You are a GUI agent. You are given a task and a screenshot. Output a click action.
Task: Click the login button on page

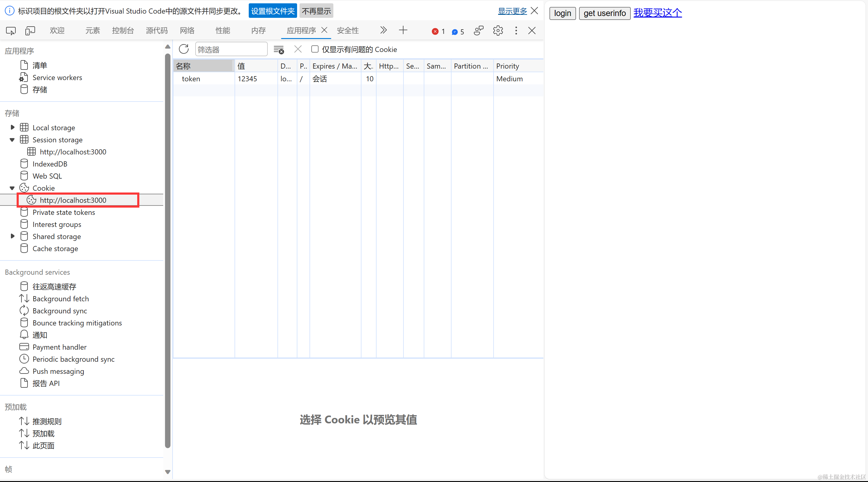[x=562, y=13]
